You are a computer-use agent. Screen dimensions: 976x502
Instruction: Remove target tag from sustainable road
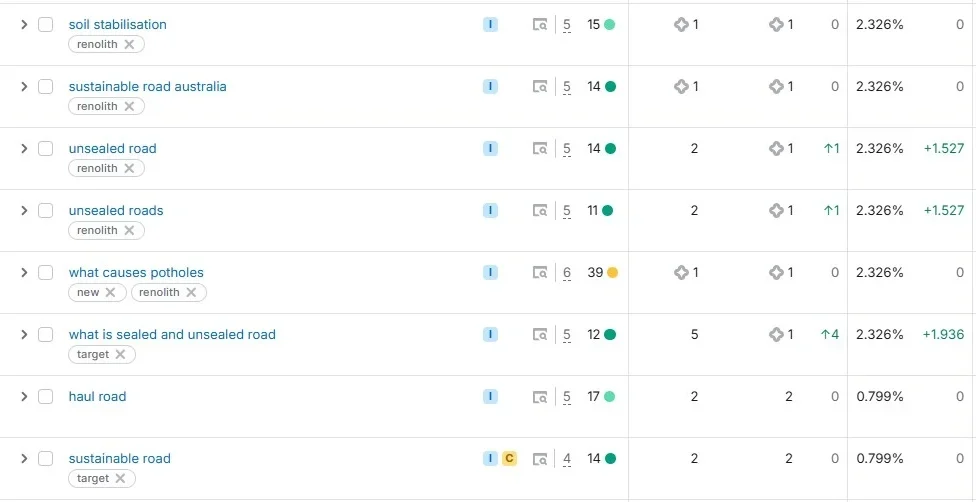(120, 478)
